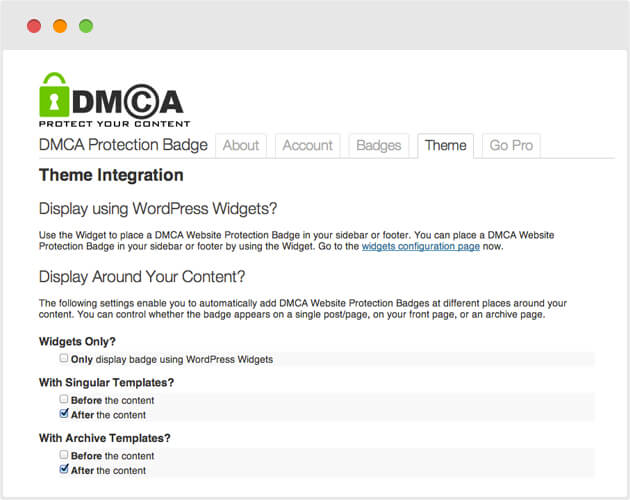Screen dimensions: 630x500
Task: Click the Display Around Your Content? heading
Action: coord(142,277)
